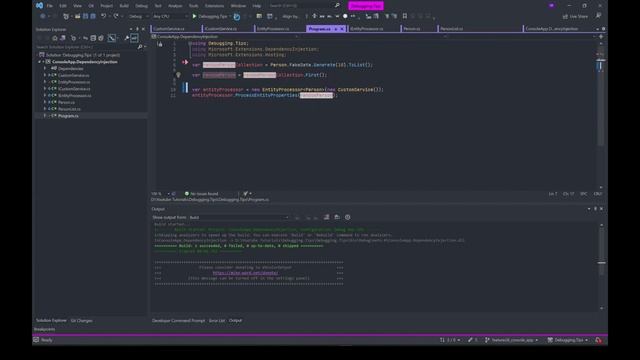
Task: Click the Open File folder icon
Action: pos(77,16)
